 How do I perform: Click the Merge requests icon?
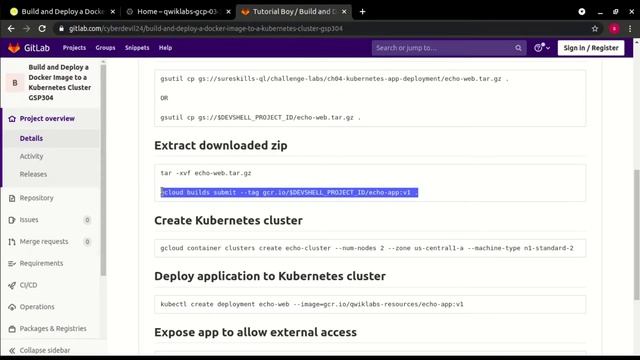point(12,242)
